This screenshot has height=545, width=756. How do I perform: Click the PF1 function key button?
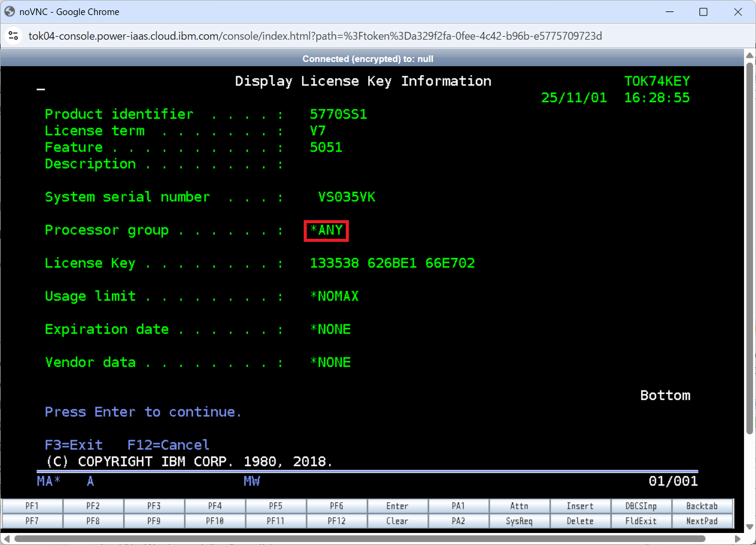point(32,506)
